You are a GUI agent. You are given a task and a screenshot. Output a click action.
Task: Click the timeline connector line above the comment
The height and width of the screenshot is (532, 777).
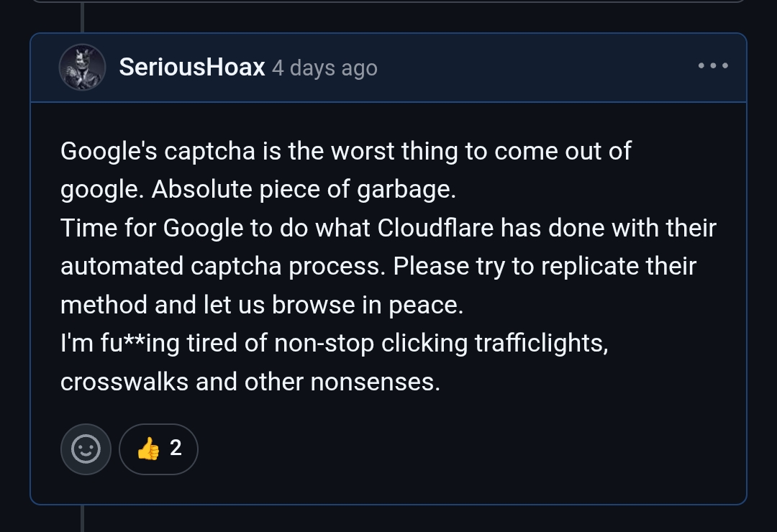point(82,17)
